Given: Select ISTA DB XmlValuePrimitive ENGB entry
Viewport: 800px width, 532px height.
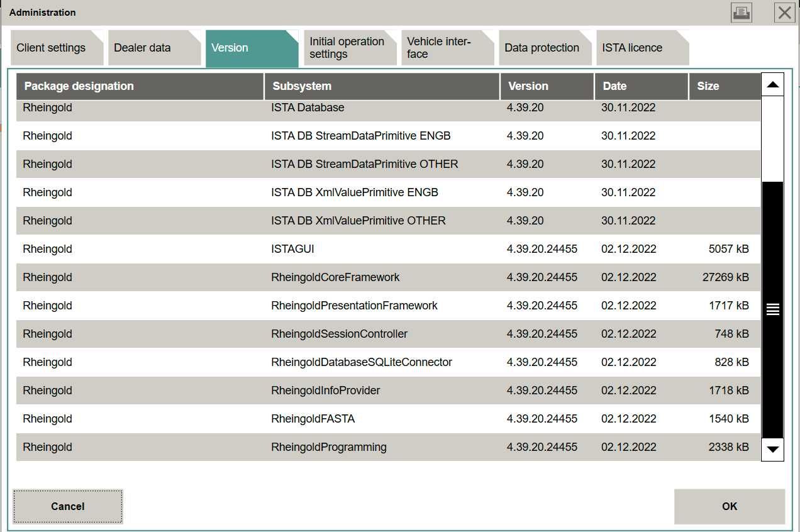Looking at the screenshot, I should pos(388,192).
